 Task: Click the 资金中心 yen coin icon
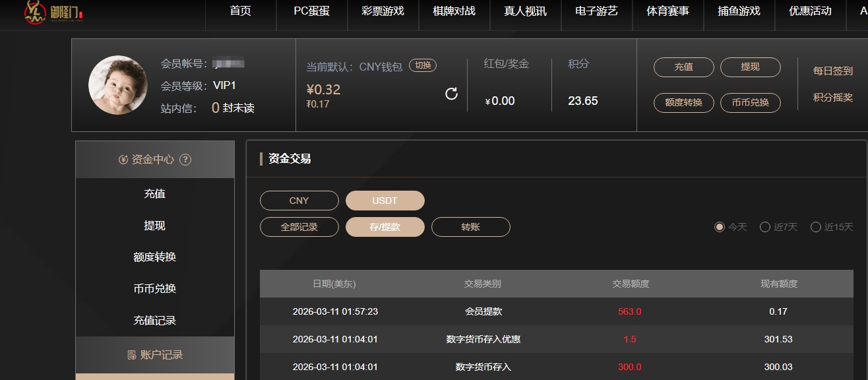[x=123, y=160]
